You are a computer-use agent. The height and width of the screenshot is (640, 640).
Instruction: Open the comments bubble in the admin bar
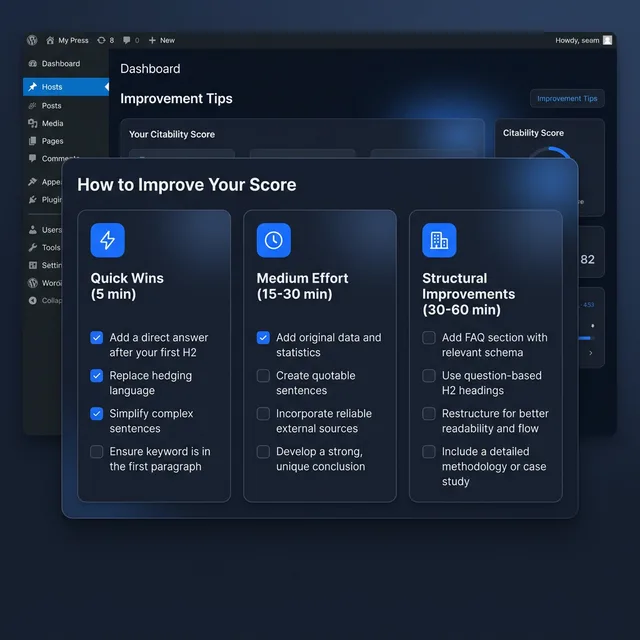[127, 40]
